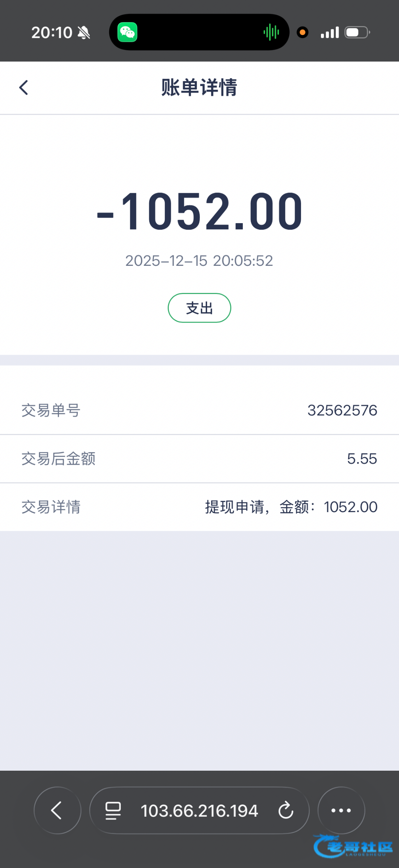Image resolution: width=399 pixels, height=868 pixels.
Task: Tap the page settings icon in address bar
Action: coord(113,810)
